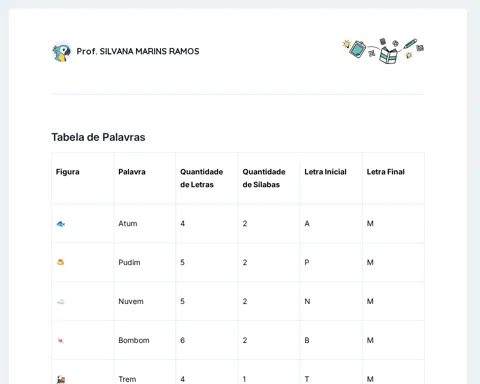Click the Quantidade de Letras header

click(x=202, y=178)
